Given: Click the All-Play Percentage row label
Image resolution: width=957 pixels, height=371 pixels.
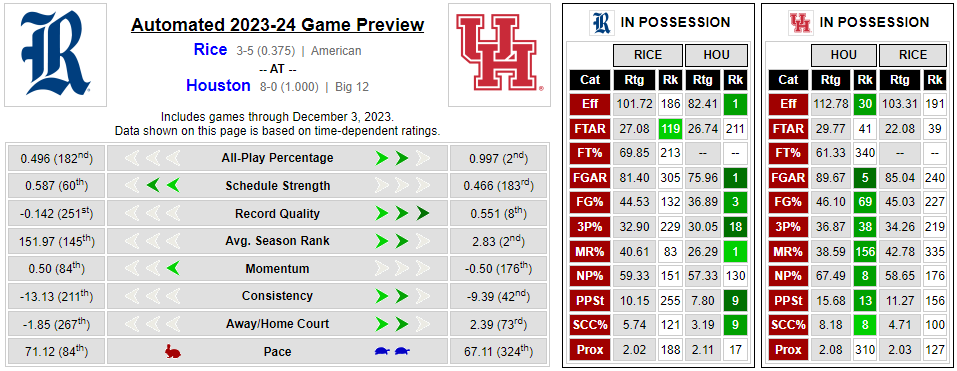Looking at the screenshot, I should coord(277,158).
